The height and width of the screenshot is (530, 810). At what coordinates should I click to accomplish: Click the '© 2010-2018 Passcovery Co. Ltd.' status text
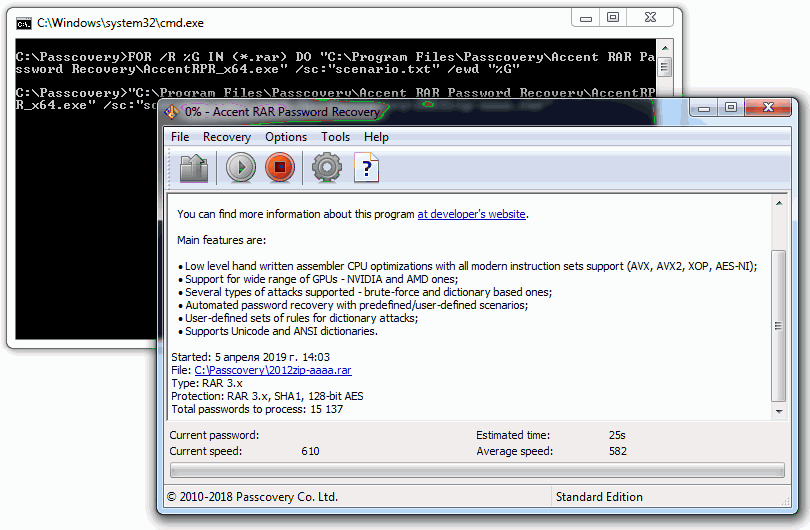pos(252,497)
